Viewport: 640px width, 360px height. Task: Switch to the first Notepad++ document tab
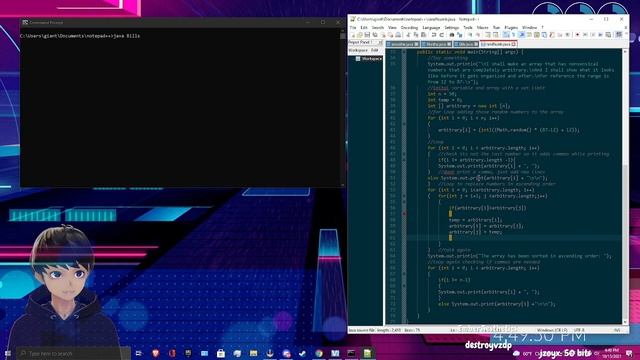[403, 44]
